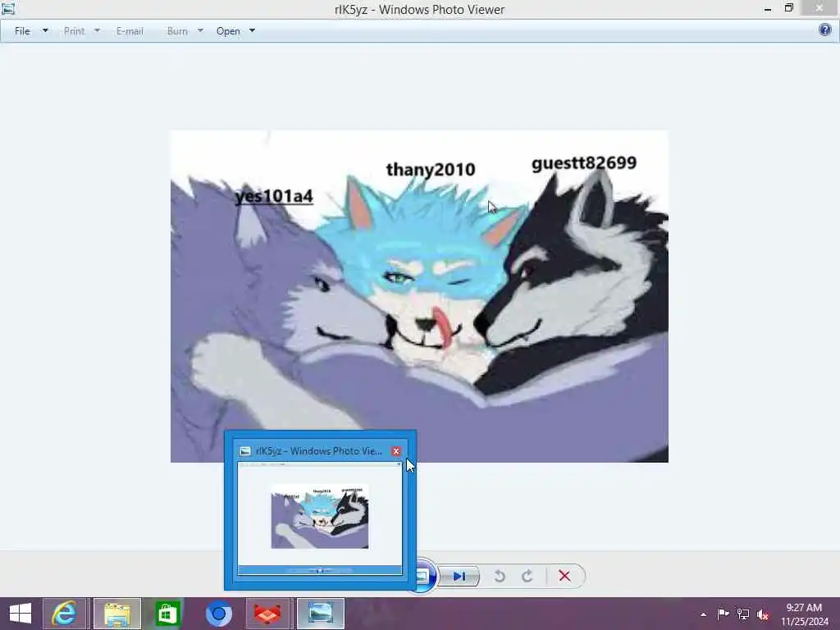840x630 pixels.
Task: Minimize the Photo Viewer window
Action: point(768,9)
